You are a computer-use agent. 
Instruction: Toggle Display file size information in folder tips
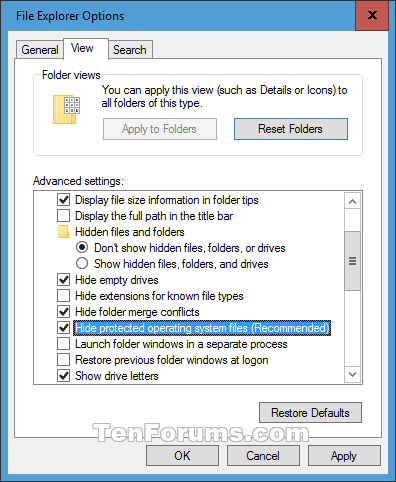click(x=63, y=200)
